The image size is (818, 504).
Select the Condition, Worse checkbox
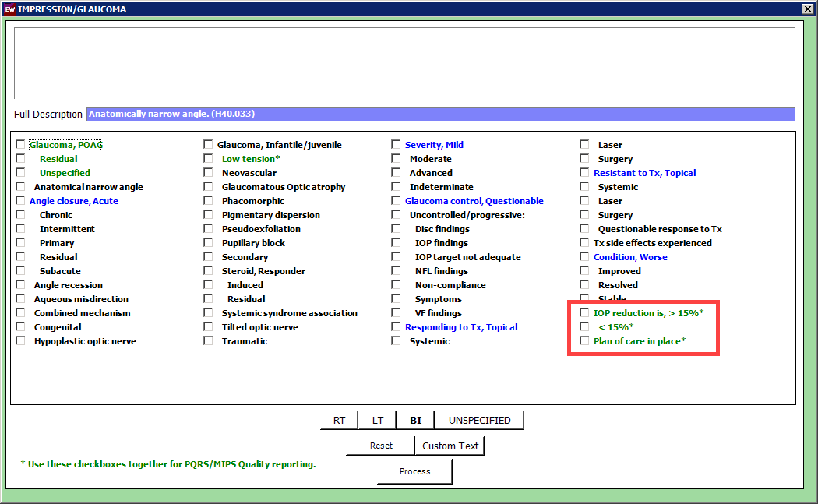click(584, 257)
